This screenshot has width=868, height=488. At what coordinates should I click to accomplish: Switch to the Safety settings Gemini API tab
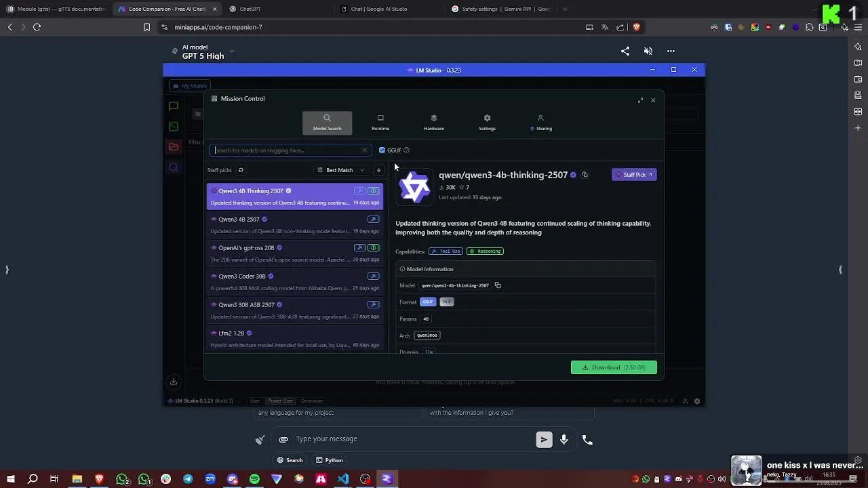[502, 9]
